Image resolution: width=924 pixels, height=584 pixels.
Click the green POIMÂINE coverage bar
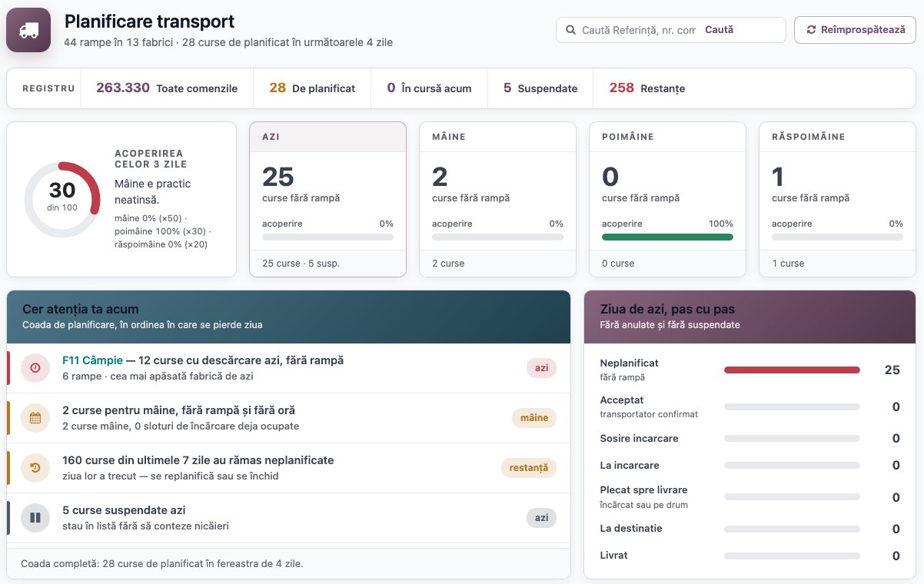[667, 237]
